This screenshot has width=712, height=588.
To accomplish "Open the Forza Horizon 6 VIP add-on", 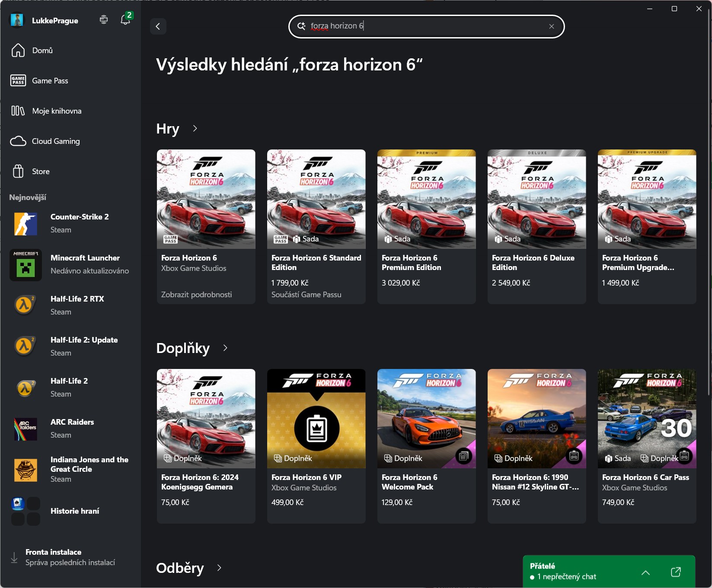I will click(316, 446).
